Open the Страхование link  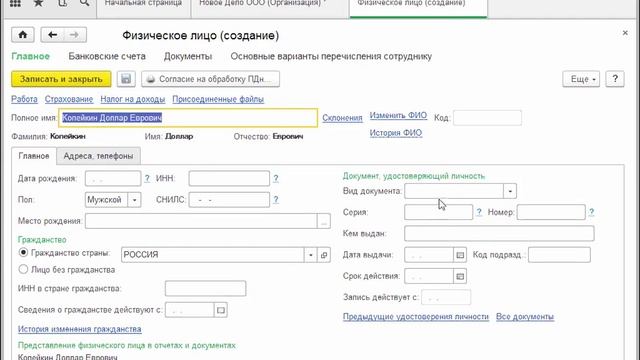[69, 99]
